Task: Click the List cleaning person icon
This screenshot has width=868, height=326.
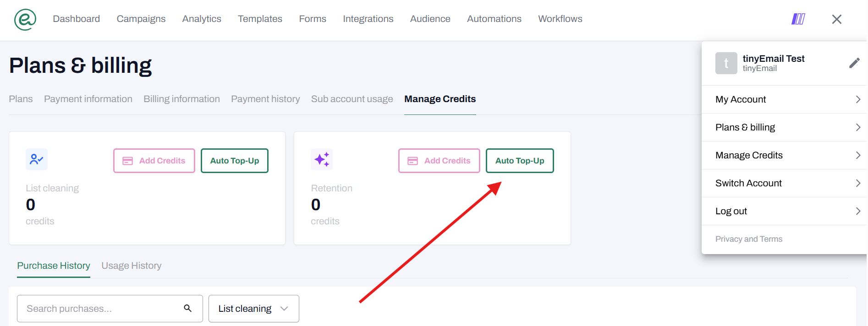Action: (37, 159)
